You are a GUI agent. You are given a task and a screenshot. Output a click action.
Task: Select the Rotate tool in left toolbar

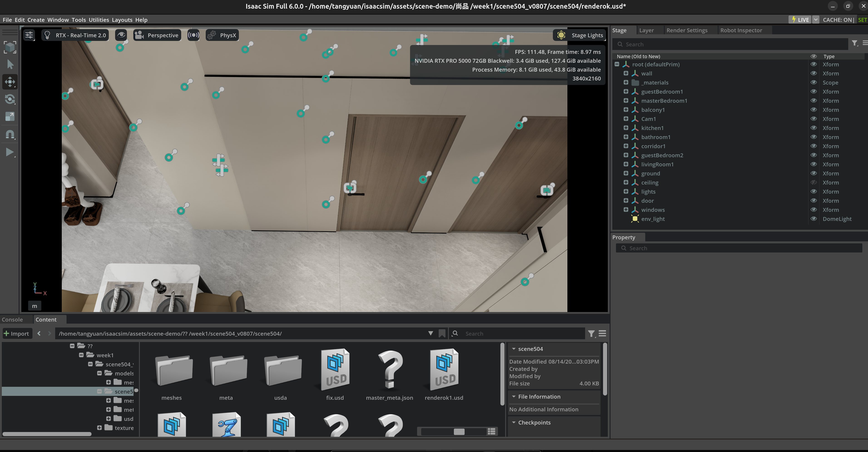click(x=10, y=99)
